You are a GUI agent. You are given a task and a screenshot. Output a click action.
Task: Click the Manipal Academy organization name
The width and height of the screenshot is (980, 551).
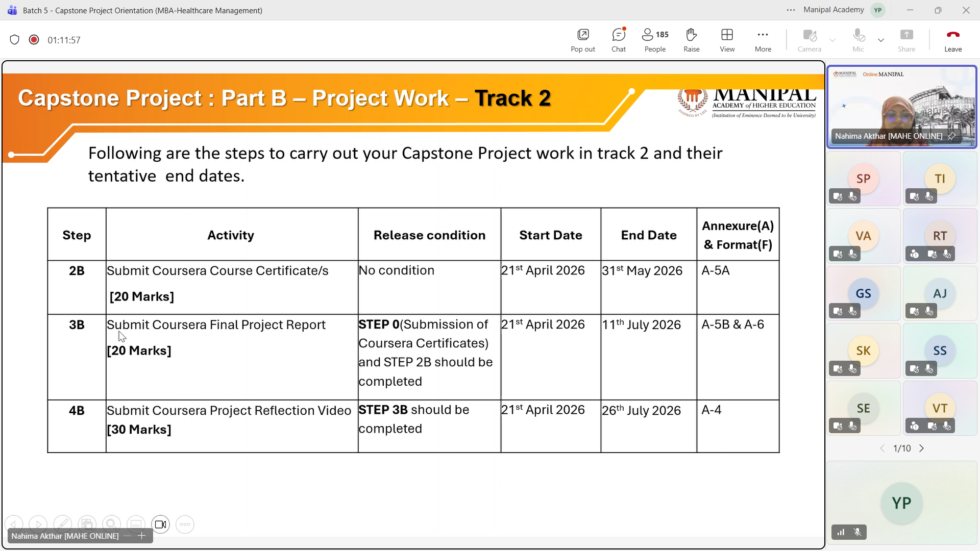tap(834, 10)
